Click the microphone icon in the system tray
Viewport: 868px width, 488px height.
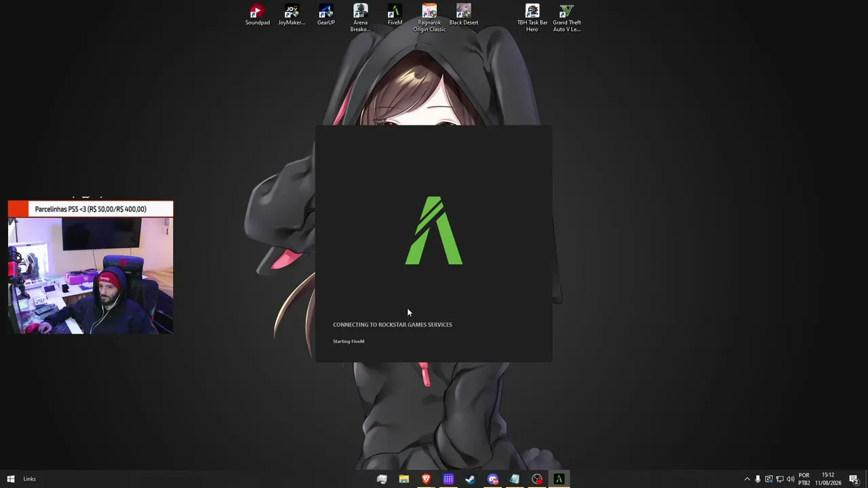pyautogui.click(x=758, y=479)
